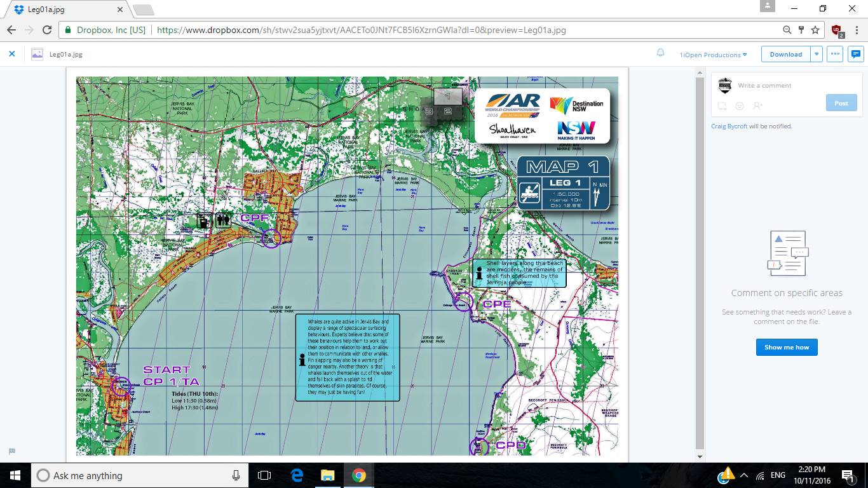Open the Action Center notifications
The width and height of the screenshot is (868, 488).
pyautogui.click(x=848, y=475)
